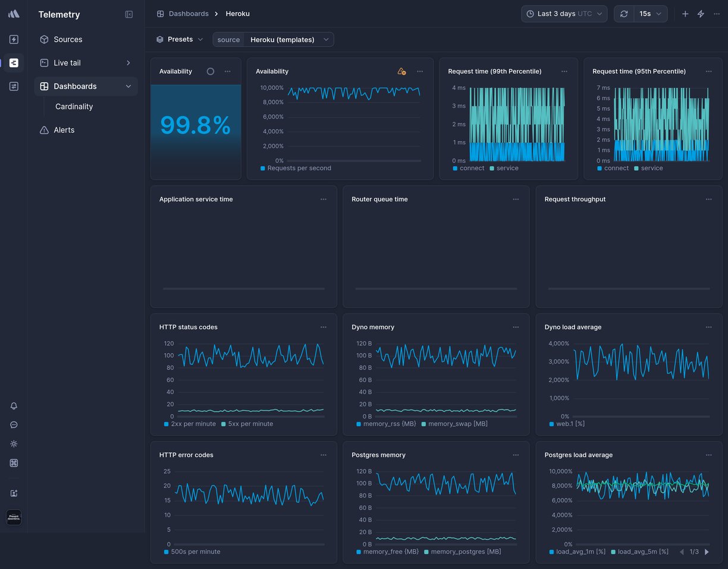Open options for Request throughput chart
Screen dimensions: 728x569
(709, 199)
